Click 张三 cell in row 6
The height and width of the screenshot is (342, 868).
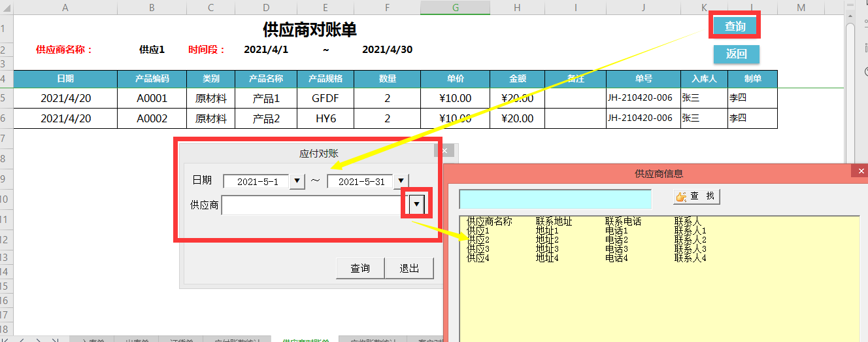[704, 118]
